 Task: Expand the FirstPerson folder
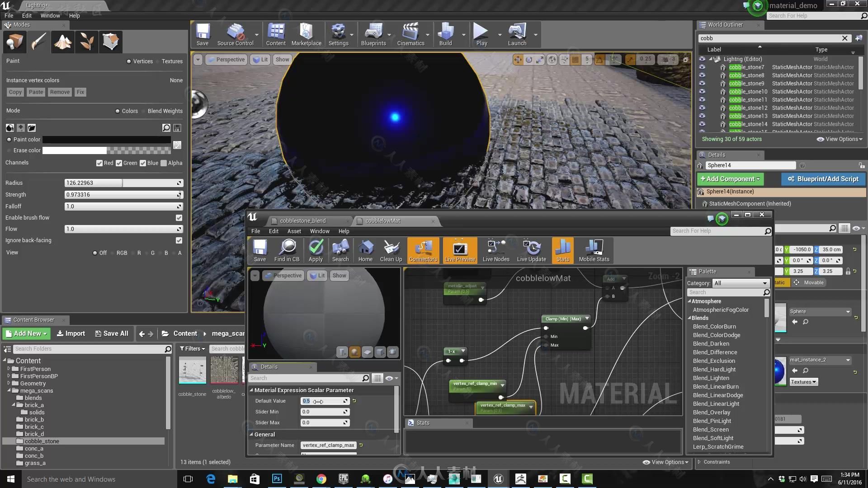9,369
